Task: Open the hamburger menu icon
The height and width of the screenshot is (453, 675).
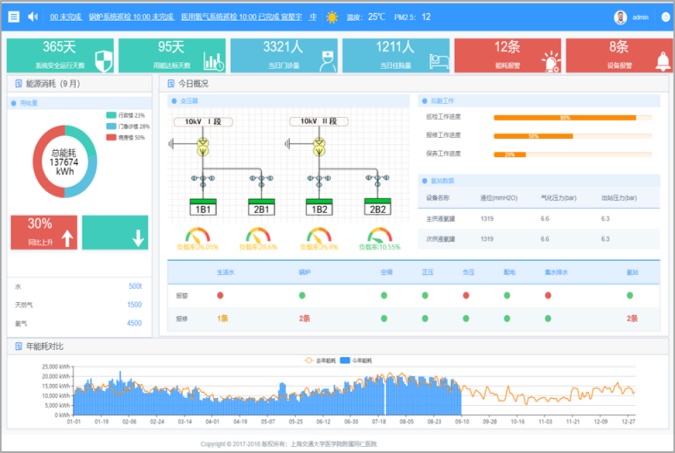Action: (x=13, y=17)
